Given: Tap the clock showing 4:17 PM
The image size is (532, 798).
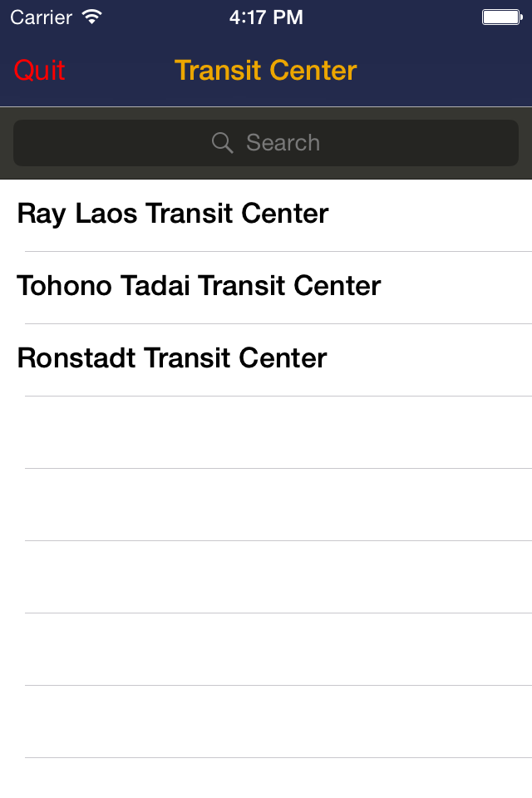Looking at the screenshot, I should click(266, 17).
